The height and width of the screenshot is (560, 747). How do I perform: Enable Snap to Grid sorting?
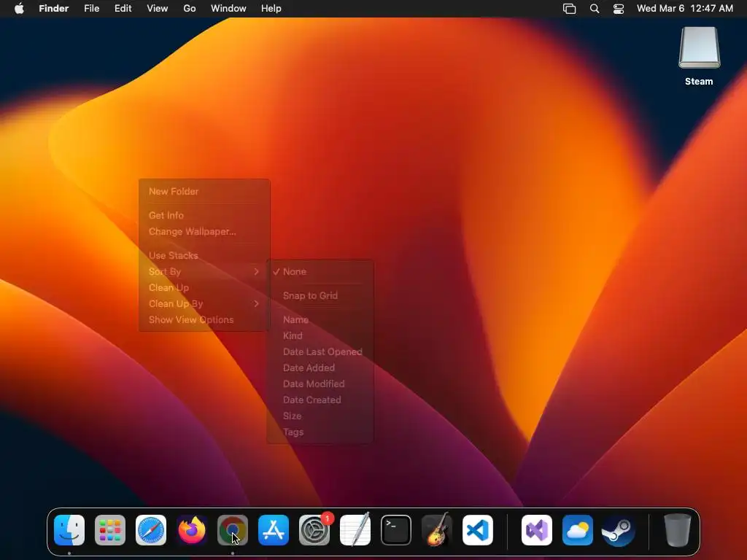coord(320,296)
